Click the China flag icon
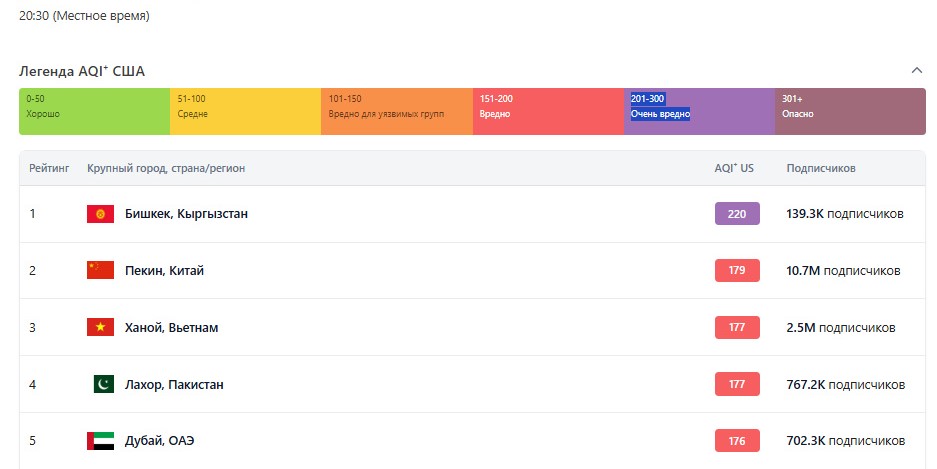Image resolution: width=937 pixels, height=469 pixels. click(100, 271)
